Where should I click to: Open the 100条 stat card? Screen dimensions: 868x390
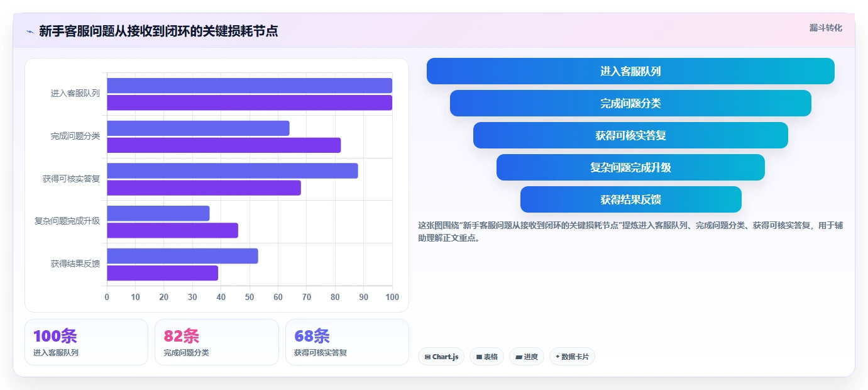[x=86, y=342]
